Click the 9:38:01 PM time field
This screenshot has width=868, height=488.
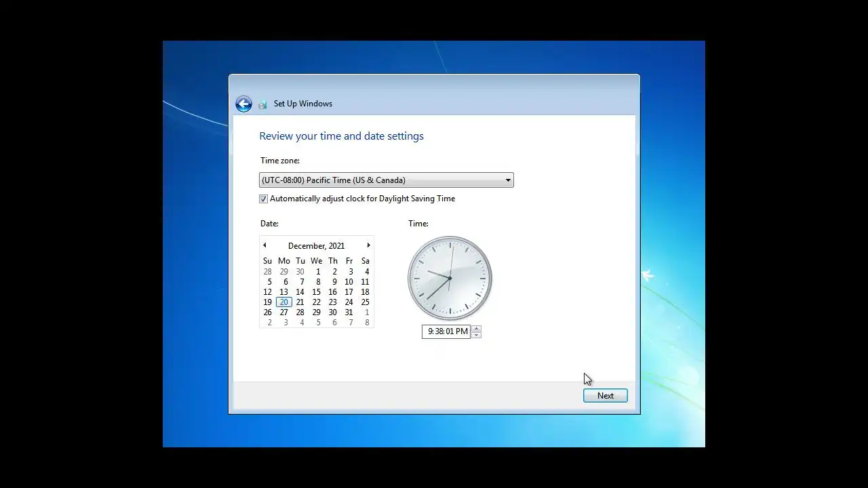point(446,331)
